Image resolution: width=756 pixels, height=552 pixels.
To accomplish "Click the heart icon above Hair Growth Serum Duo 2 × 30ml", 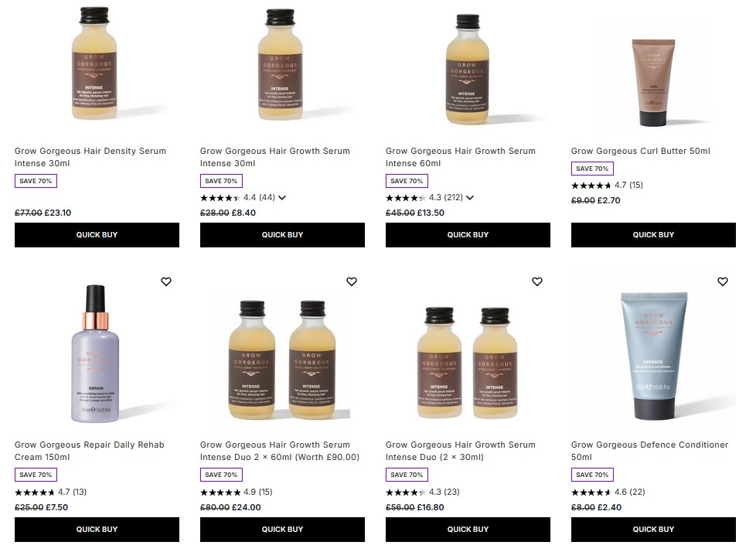I will tap(537, 281).
